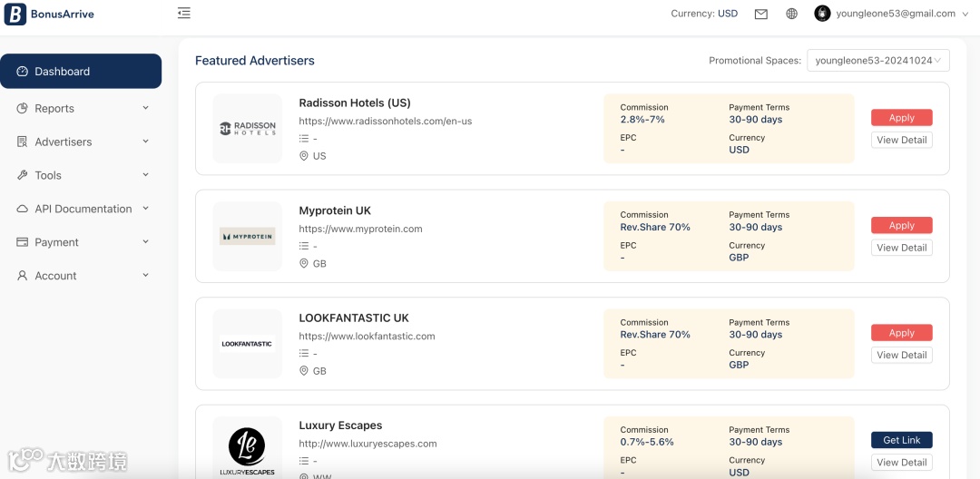The width and height of the screenshot is (980, 479).
Task: Open the Tools sidebar menu
Action: (81, 176)
